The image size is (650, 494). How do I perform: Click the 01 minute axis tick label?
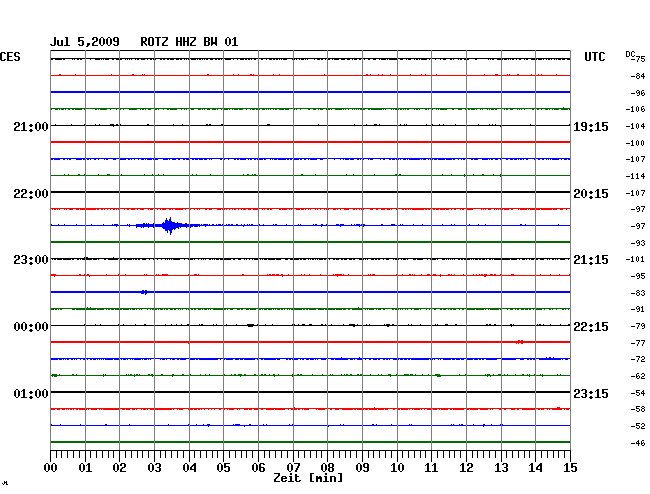[85, 468]
